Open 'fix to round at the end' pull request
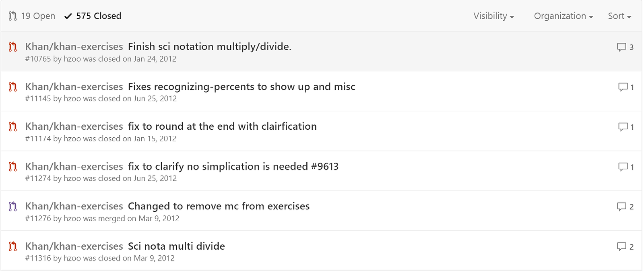 pyautogui.click(x=222, y=126)
